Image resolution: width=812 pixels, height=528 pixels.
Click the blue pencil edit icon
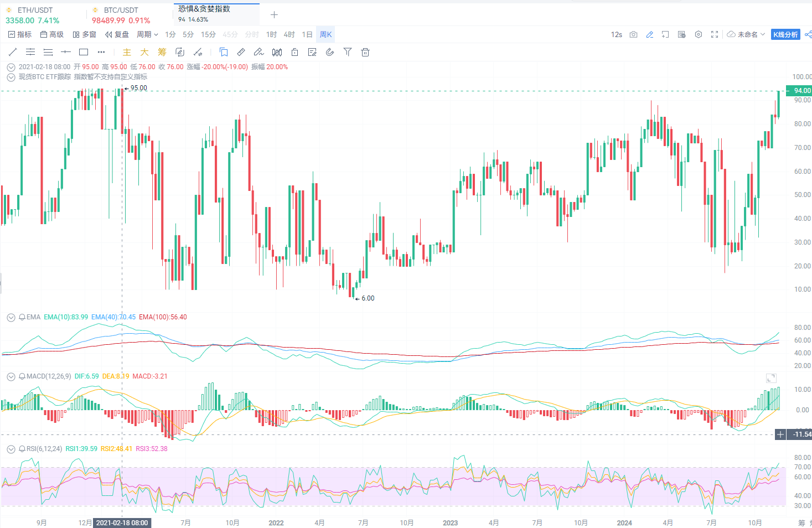coord(650,34)
